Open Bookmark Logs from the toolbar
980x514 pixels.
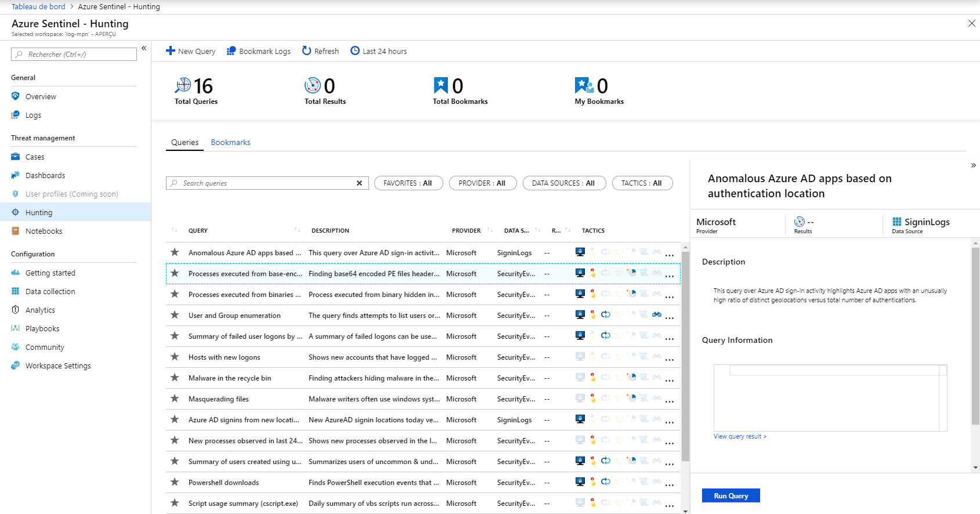point(259,51)
